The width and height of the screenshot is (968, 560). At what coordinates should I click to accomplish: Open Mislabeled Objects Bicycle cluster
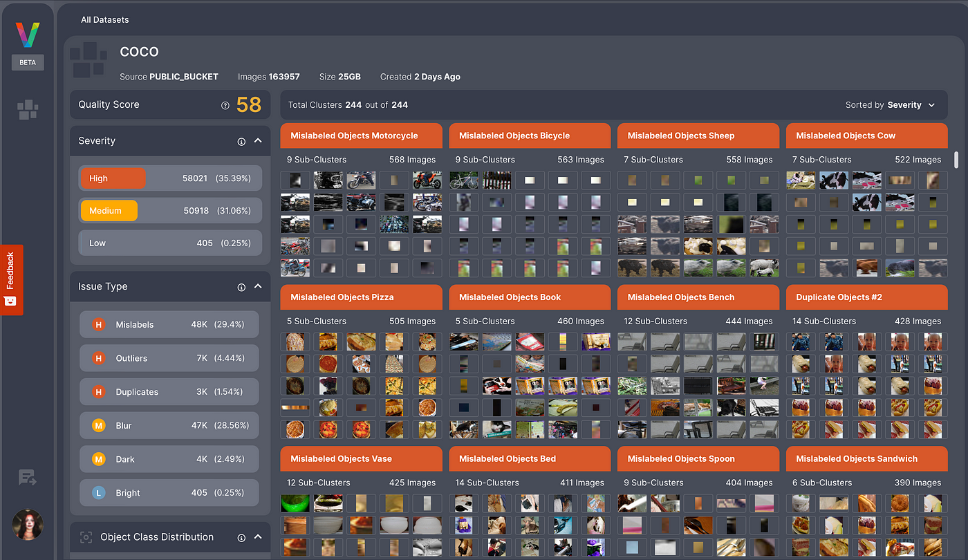click(530, 136)
